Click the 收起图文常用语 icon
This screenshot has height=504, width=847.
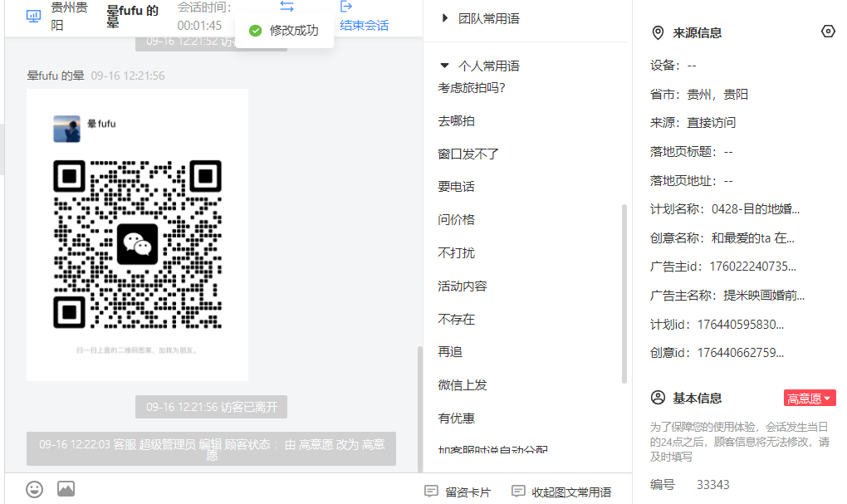click(x=518, y=491)
